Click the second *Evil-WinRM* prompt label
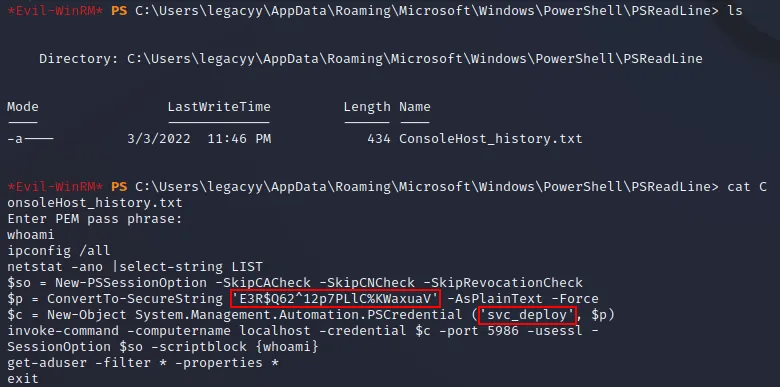This screenshot has width=780, height=387. click(x=55, y=187)
